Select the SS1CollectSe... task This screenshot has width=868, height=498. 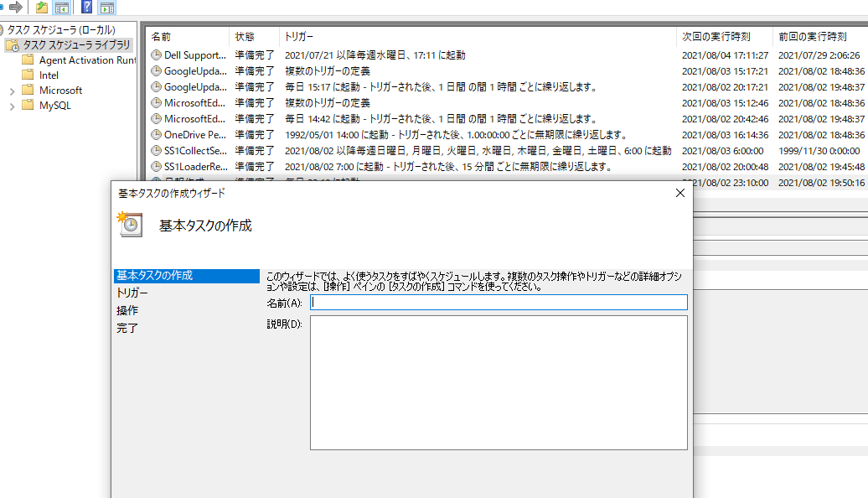pyautogui.click(x=195, y=151)
